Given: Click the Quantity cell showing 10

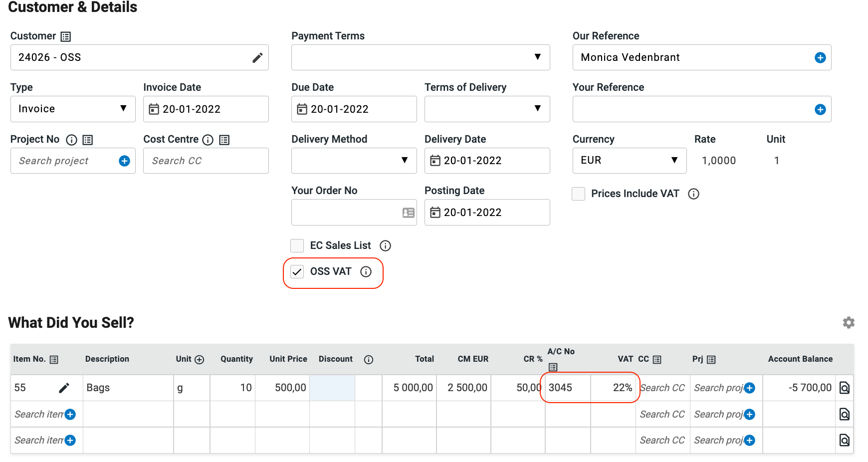Looking at the screenshot, I should pos(233,388).
